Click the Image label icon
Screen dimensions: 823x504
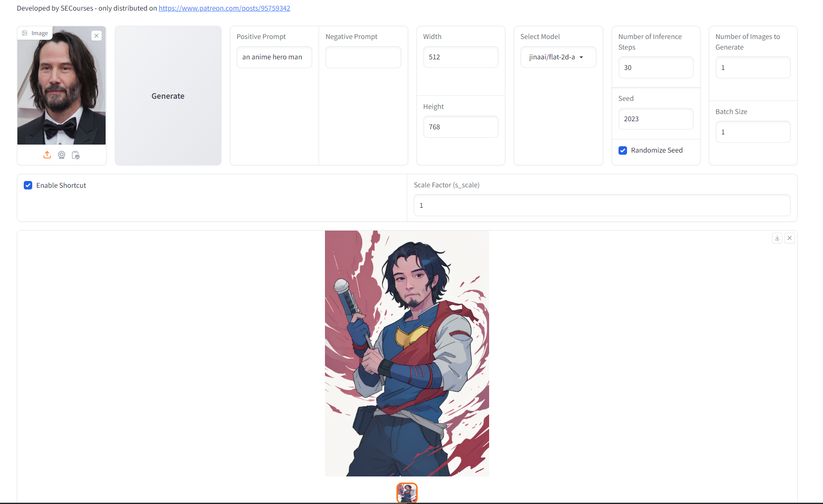point(25,33)
